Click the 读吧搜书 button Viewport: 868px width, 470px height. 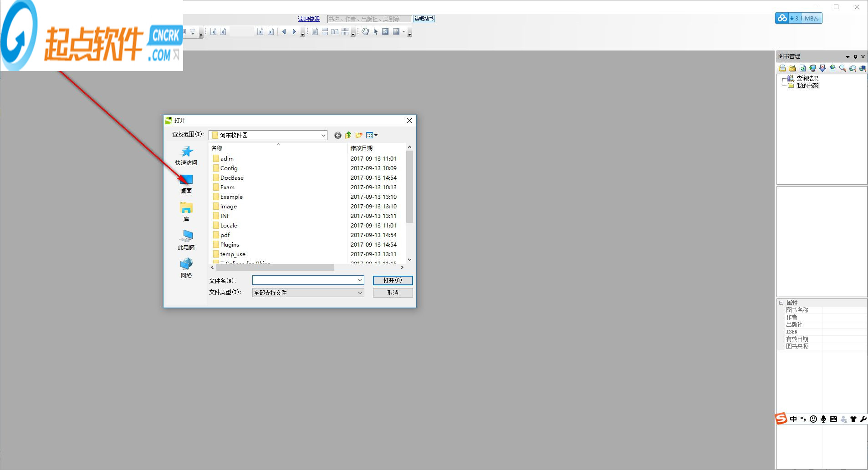point(424,19)
